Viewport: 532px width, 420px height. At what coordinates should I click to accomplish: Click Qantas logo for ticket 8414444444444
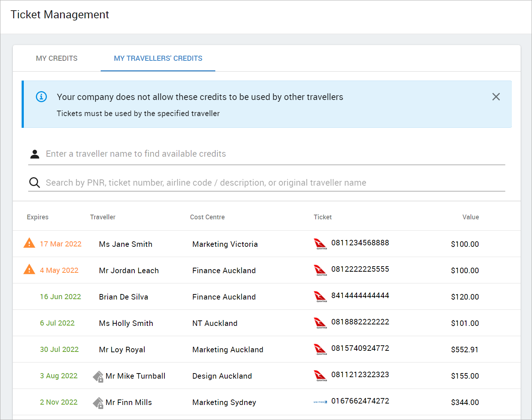pos(320,297)
